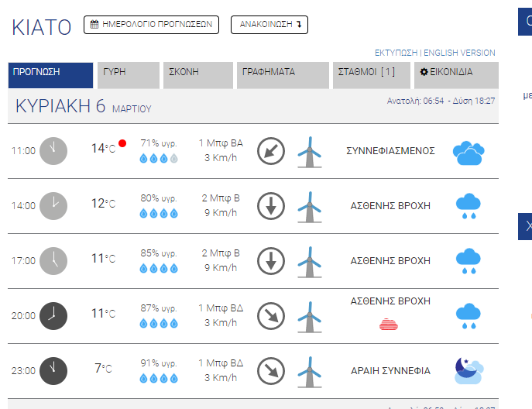
Task: Click the wind turbine icon at 17:00
Action: point(310,261)
